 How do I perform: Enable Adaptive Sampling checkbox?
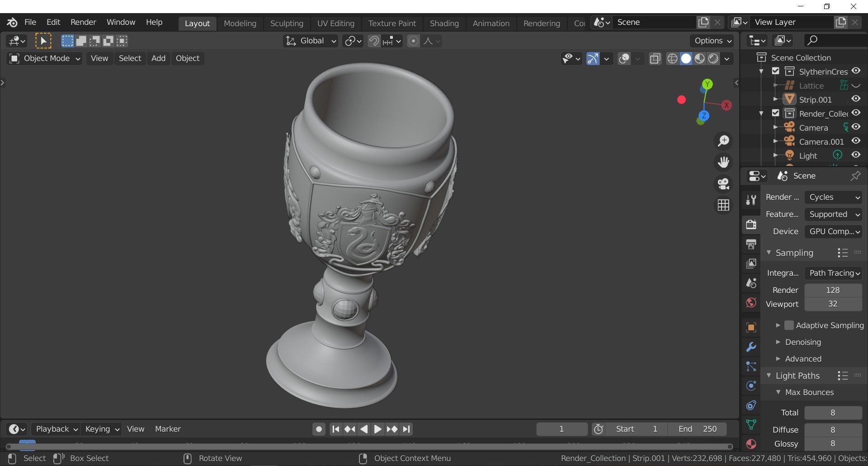click(x=789, y=325)
